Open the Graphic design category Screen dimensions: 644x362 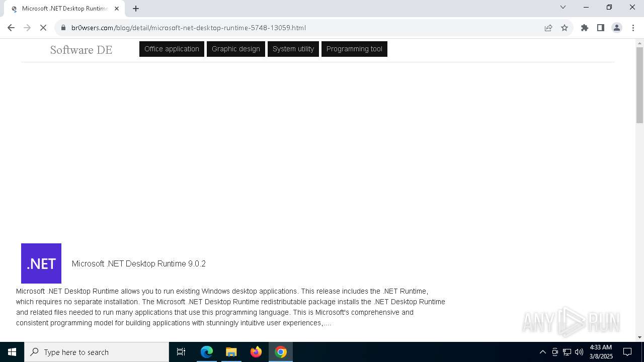point(236,49)
